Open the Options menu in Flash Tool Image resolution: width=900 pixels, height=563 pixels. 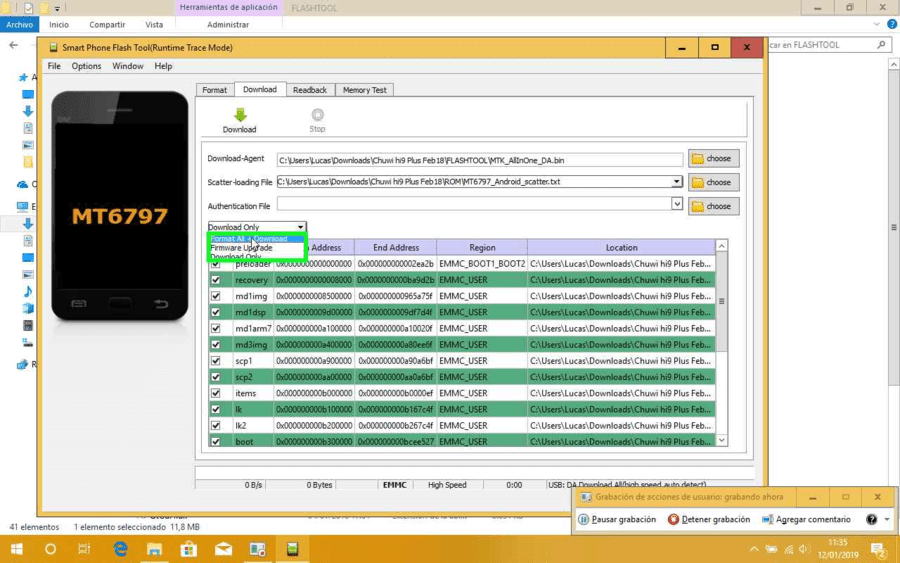pyautogui.click(x=86, y=66)
